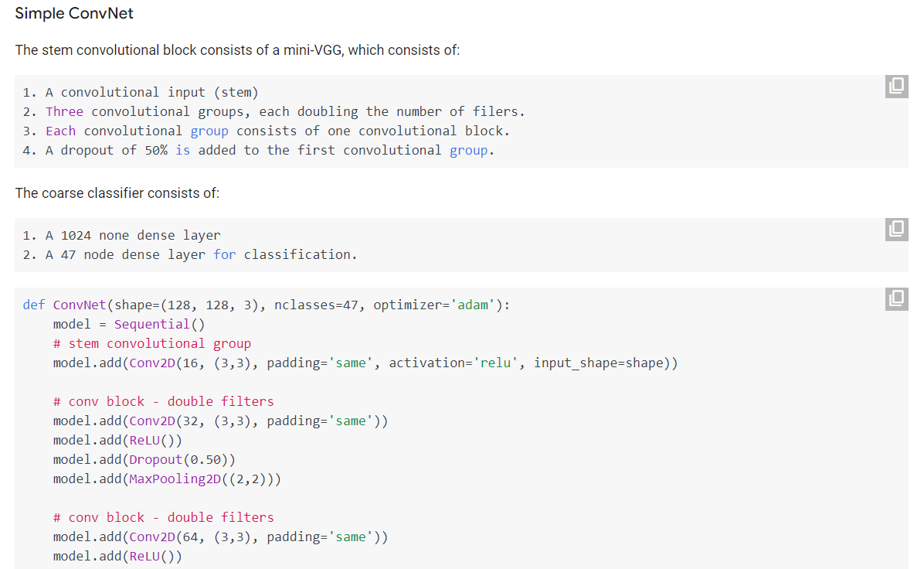Click the 1024 none dense layer line
The image size is (924, 569).
[122, 235]
